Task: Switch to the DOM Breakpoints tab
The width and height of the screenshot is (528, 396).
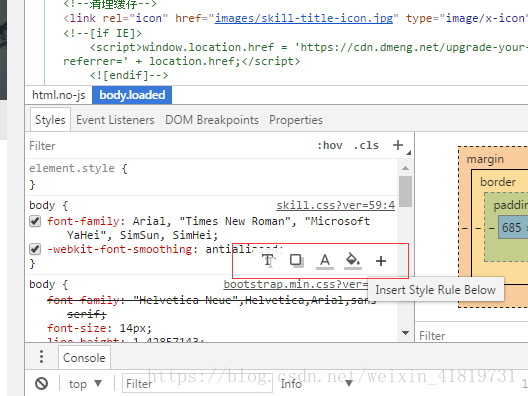Action: coord(212,120)
